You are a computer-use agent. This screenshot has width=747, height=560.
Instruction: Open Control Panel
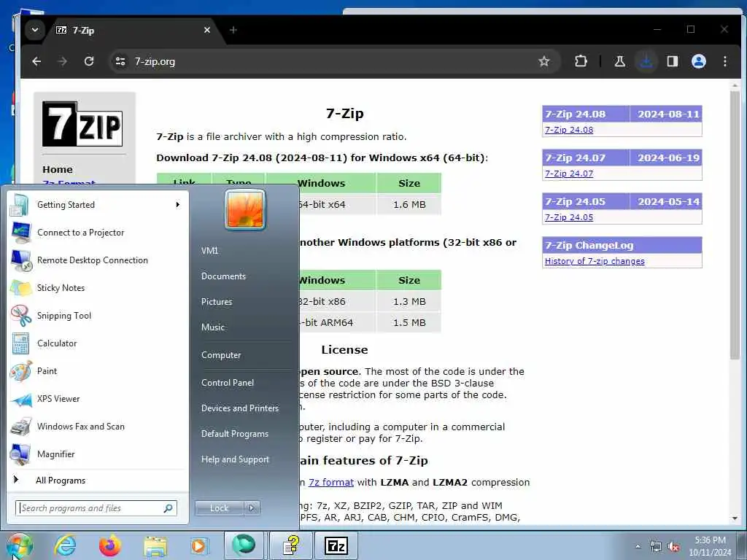click(x=228, y=382)
